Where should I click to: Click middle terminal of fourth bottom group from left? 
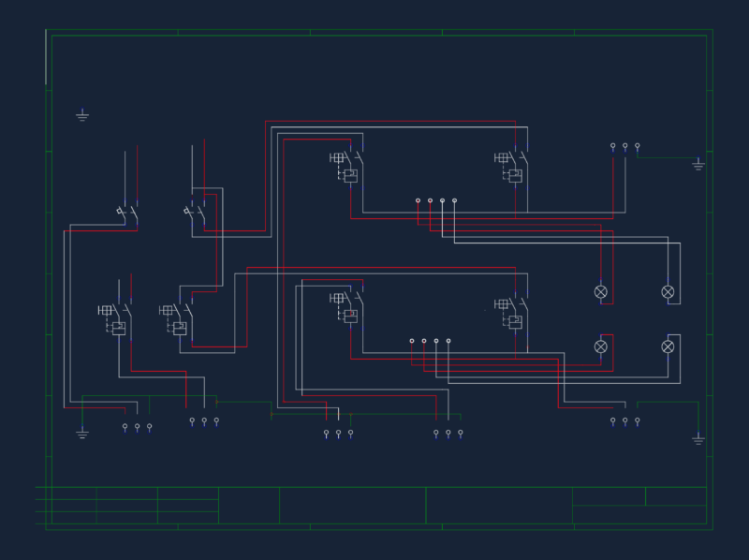point(448,435)
